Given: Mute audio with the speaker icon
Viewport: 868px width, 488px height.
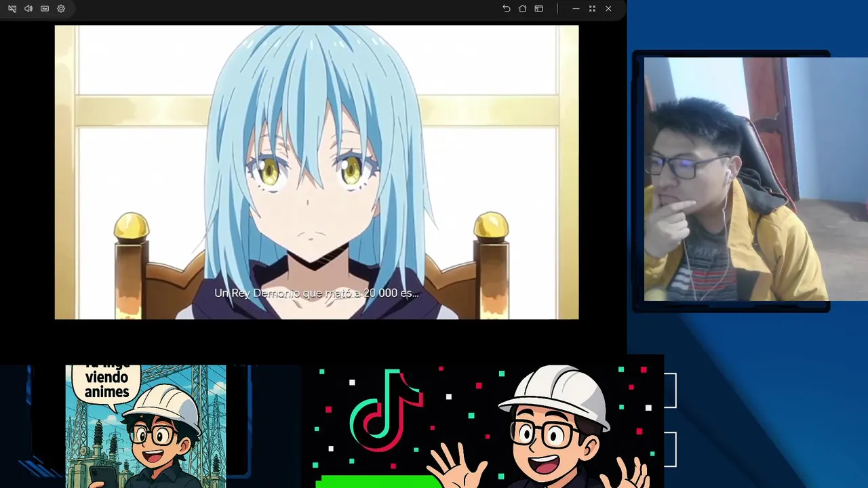Looking at the screenshot, I should 28,9.
